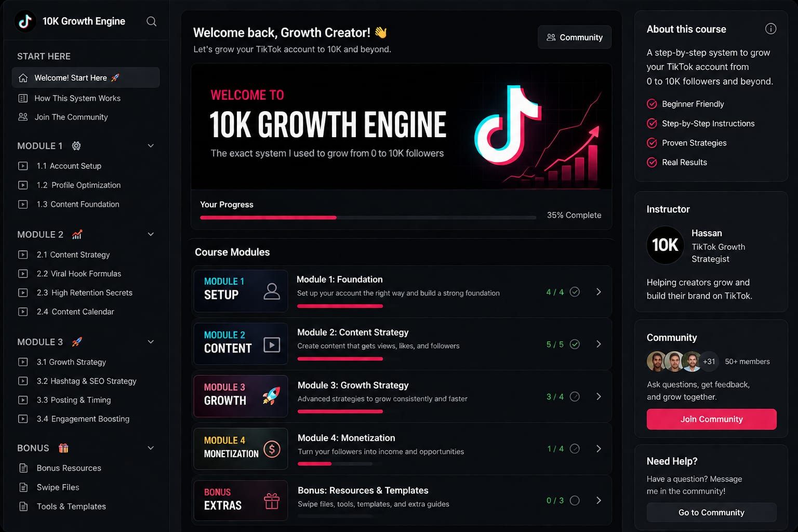
Task: Select Welcome! Start Here in sidebar
Action: coord(86,78)
